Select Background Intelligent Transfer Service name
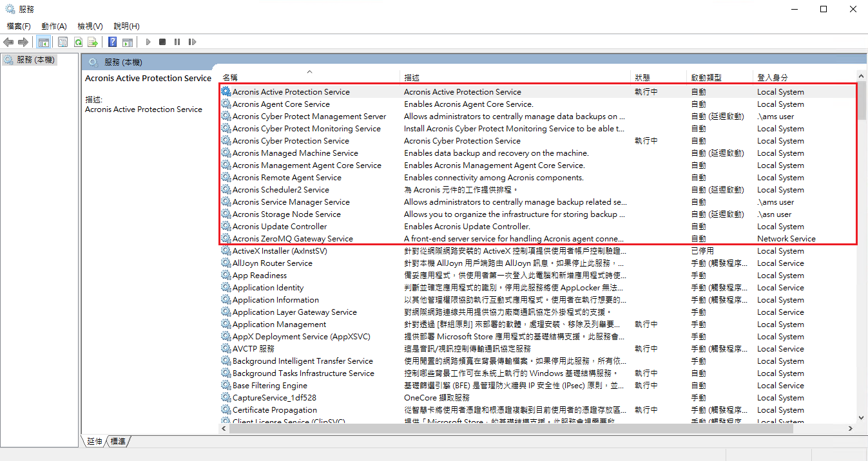868x461 pixels. tap(303, 361)
